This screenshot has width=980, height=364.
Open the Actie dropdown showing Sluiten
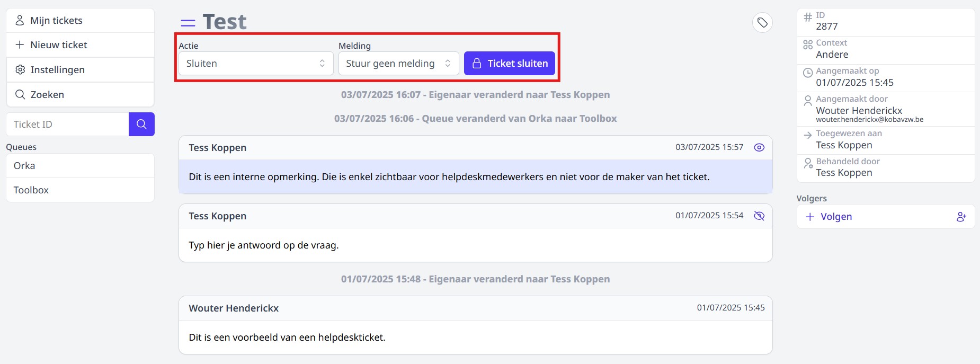tap(256, 63)
